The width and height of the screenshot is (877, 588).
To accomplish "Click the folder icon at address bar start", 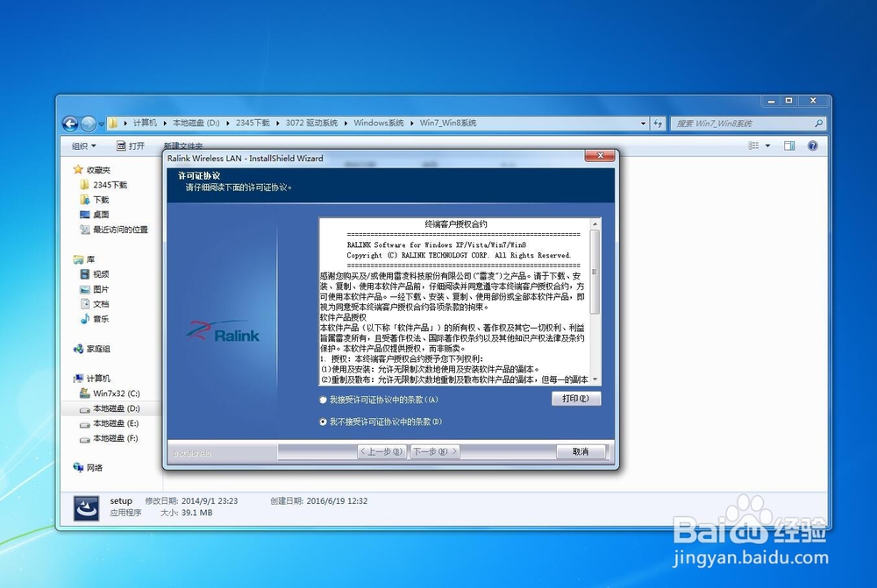I will pyautogui.click(x=113, y=123).
